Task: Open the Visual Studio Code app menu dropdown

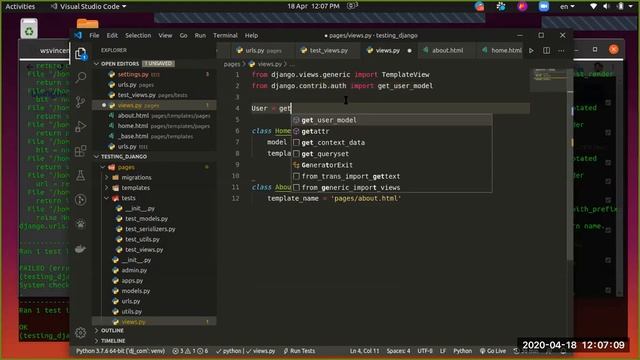Action: click(89, 7)
